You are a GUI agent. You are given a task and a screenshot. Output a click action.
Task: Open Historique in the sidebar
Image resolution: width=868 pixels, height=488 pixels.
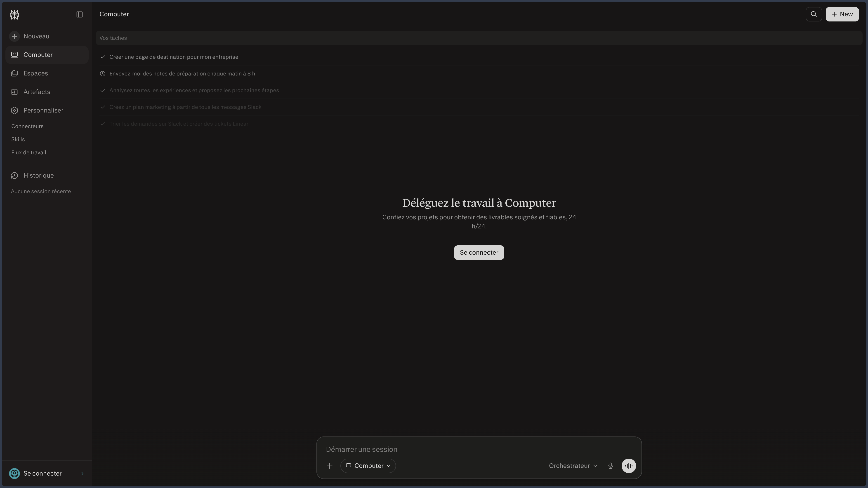click(47, 176)
